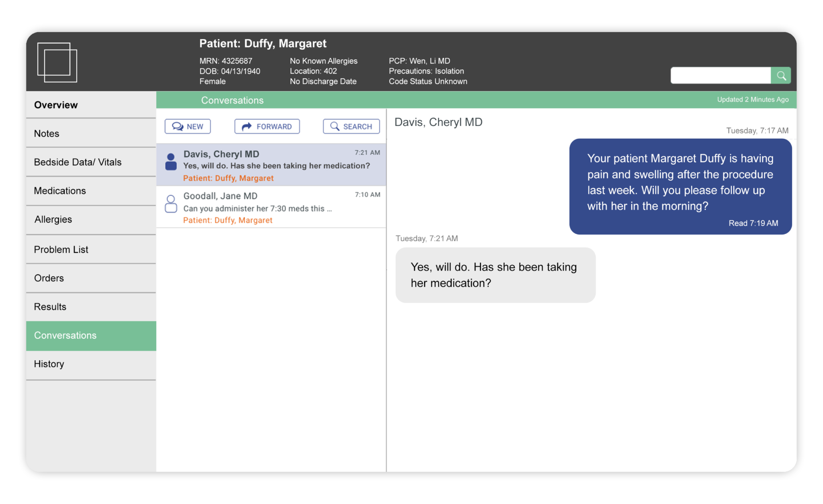Click the overlapping squares app logo
Screen dimensions: 823x504
pos(57,62)
